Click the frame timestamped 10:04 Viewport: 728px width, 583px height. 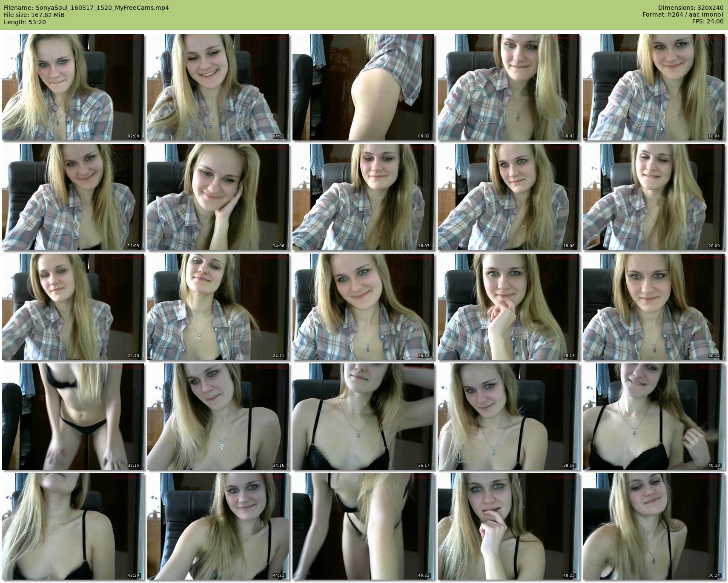click(653, 87)
